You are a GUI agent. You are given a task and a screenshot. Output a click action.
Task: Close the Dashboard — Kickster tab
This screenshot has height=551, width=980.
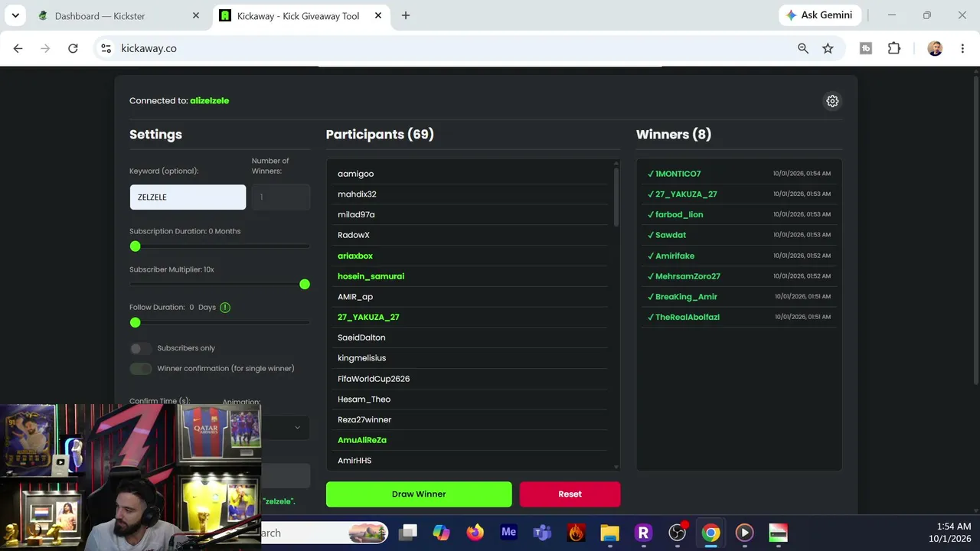pyautogui.click(x=197, y=15)
